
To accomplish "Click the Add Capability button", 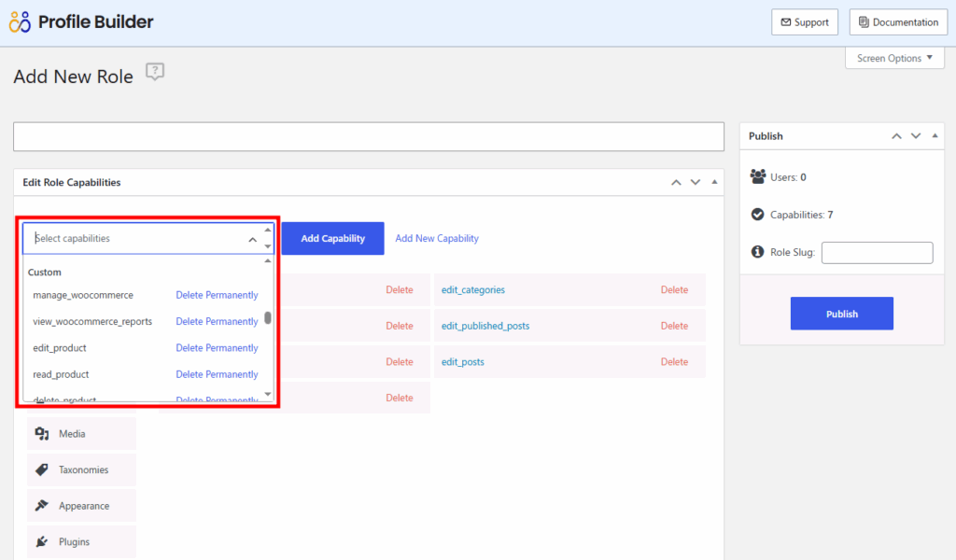I will coord(332,239).
